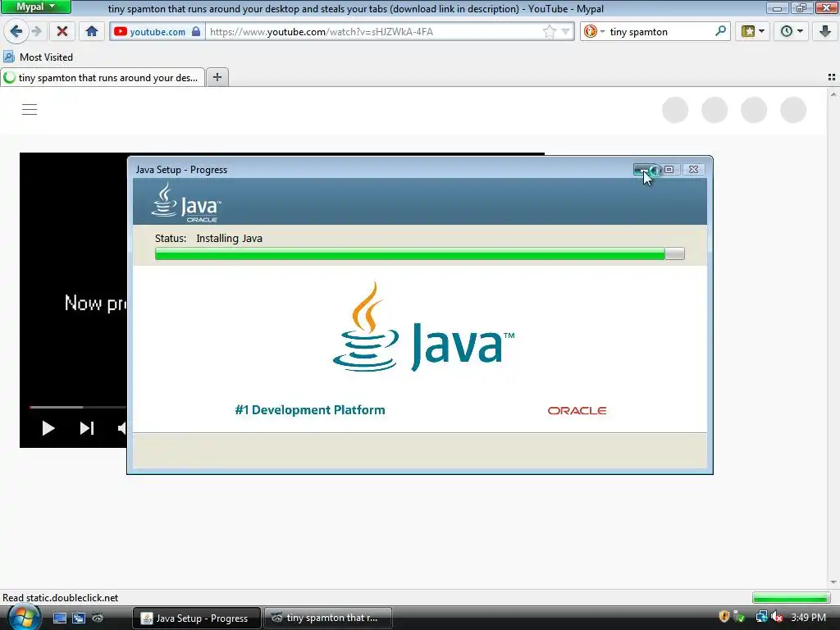Click the padlock security icon in address bar
This screenshot has width=840, height=630.
pyautogui.click(x=196, y=32)
